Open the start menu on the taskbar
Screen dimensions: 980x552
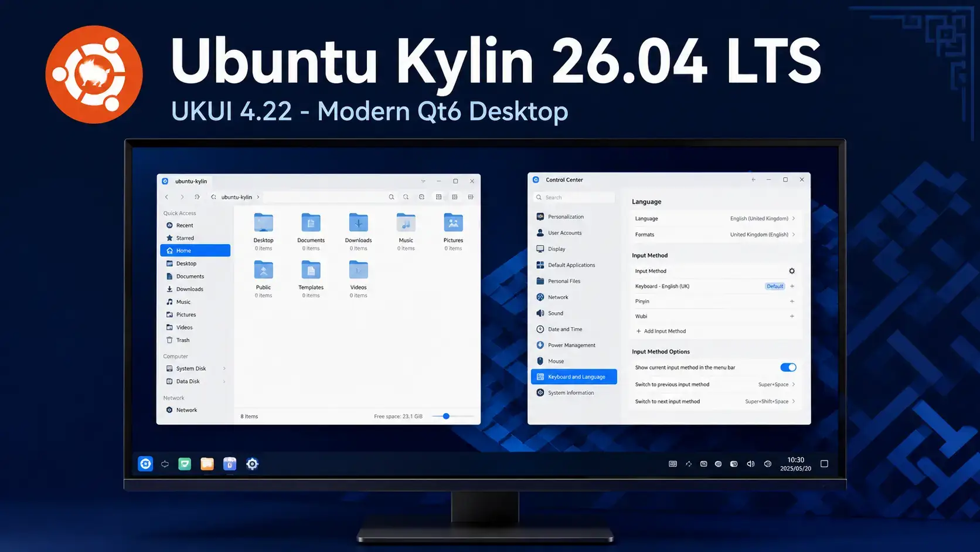[145, 464]
